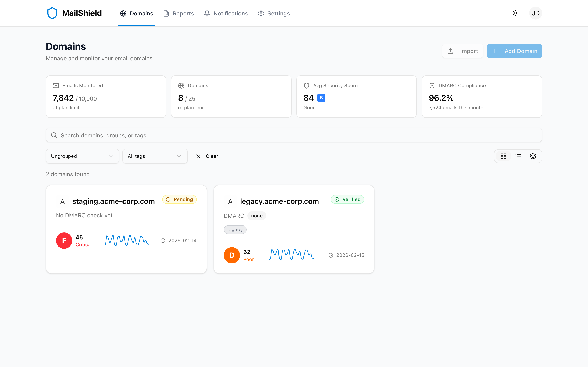Switch to grid view layout
Screen dimensions: 588x367
(503, 156)
